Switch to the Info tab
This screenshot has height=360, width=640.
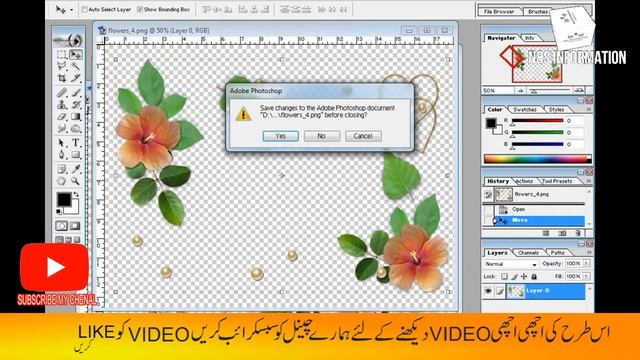[x=529, y=38]
